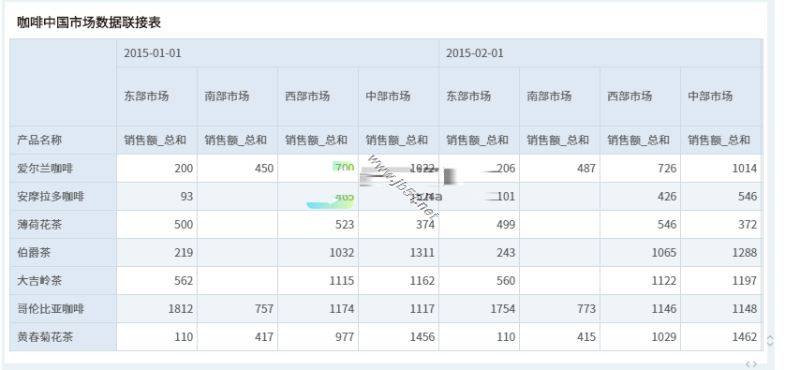This screenshot has width=800, height=370.
Task: Click the value 773 in 哥伦比亚咖啡 row
Action: coord(587,309)
